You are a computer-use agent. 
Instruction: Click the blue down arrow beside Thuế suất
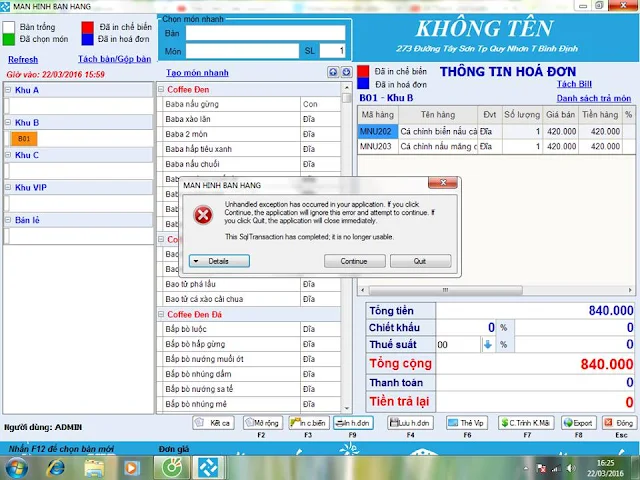[x=487, y=344]
